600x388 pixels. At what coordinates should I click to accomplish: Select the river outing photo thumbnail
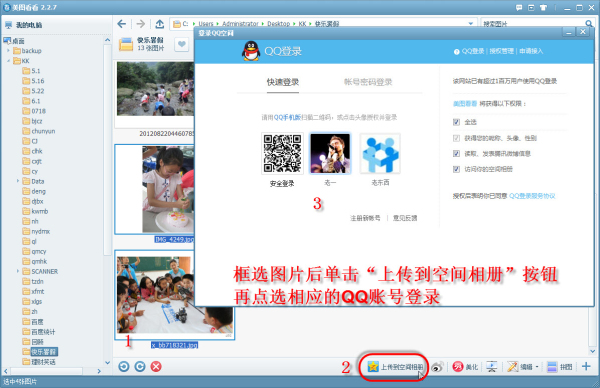click(x=155, y=89)
